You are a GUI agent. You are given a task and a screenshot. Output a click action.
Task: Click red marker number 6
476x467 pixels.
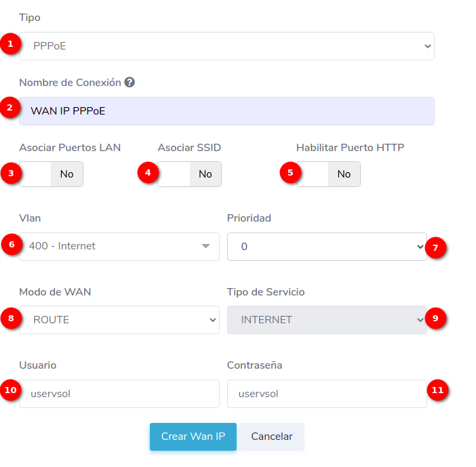10,245
